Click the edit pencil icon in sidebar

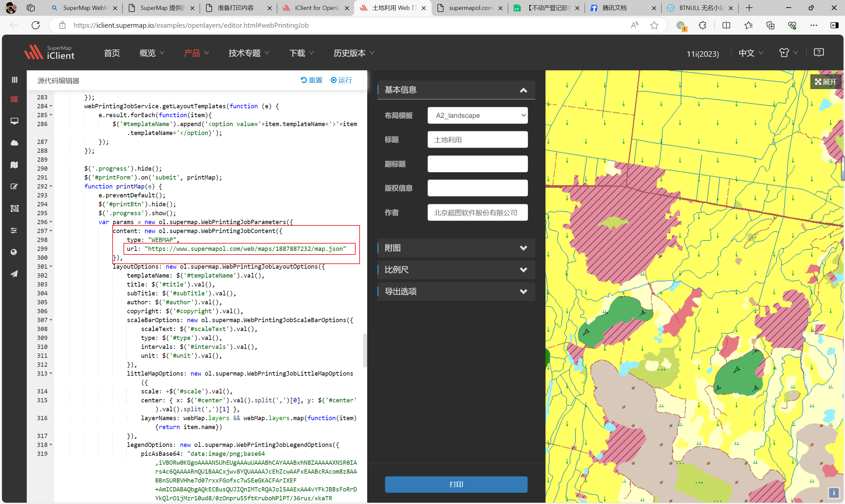pos(14,187)
